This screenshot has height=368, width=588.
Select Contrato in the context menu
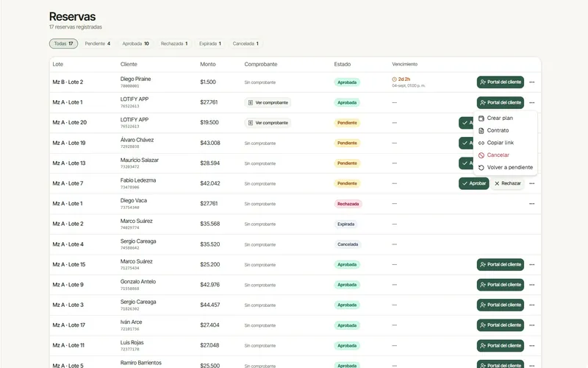point(506,131)
